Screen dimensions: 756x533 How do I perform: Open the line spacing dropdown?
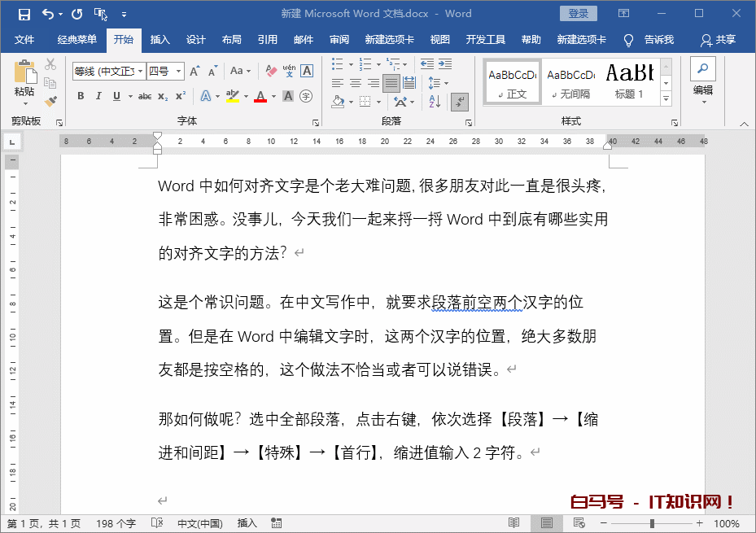446,83
